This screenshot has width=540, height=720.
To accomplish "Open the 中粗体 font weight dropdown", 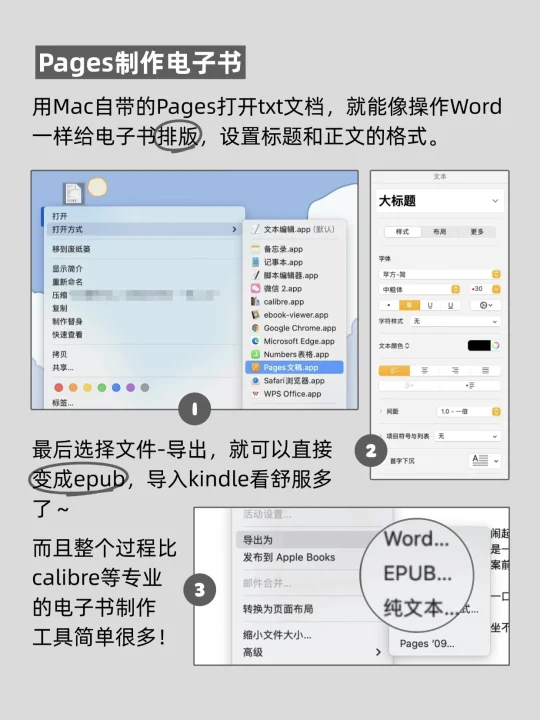I will click(419, 289).
